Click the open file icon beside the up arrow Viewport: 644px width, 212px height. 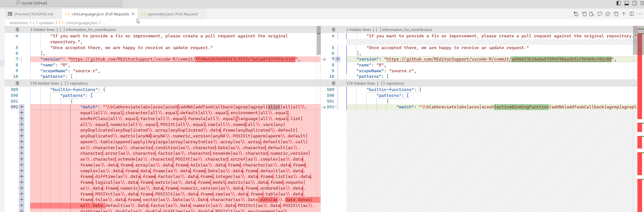point(616,14)
